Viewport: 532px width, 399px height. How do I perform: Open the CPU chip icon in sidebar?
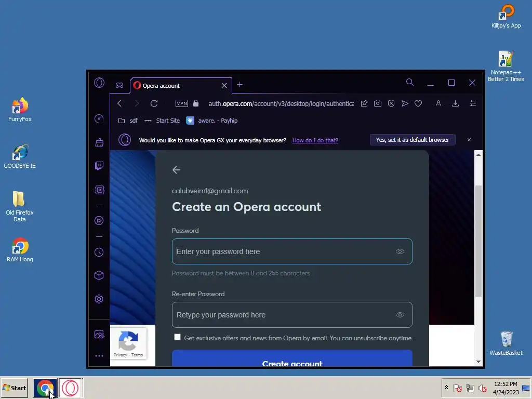[99, 189]
